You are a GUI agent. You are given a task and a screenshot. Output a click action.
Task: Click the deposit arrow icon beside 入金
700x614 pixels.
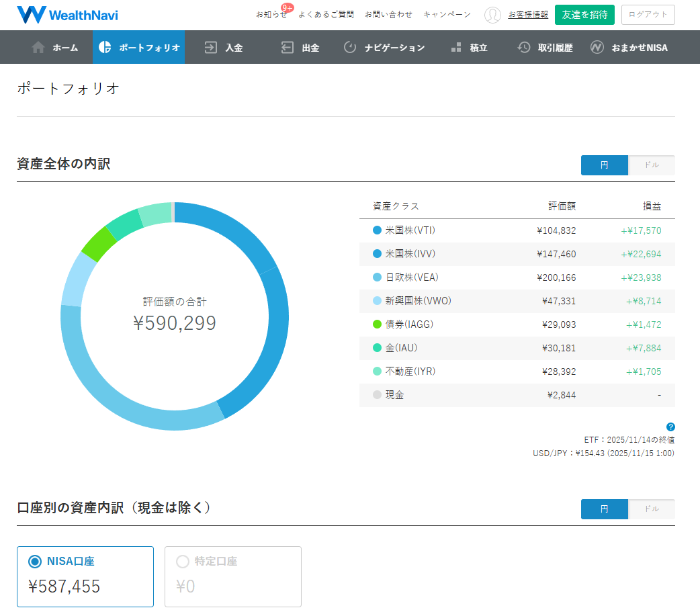point(211,48)
